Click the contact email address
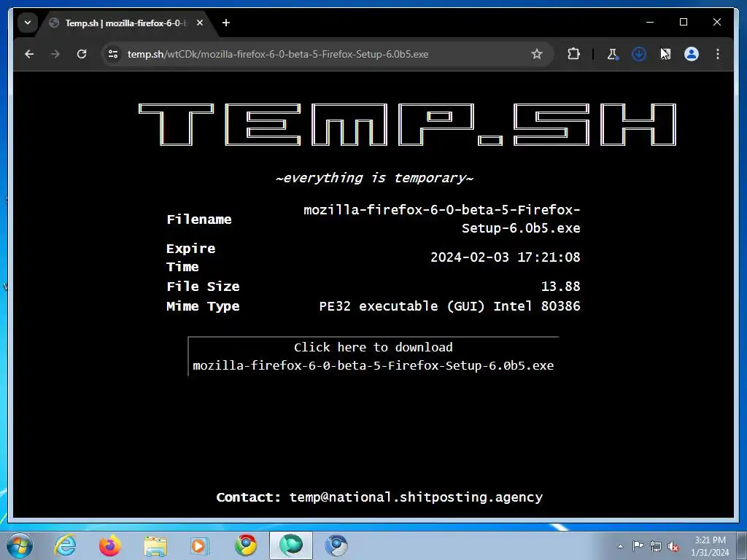The image size is (747, 560). [416, 497]
